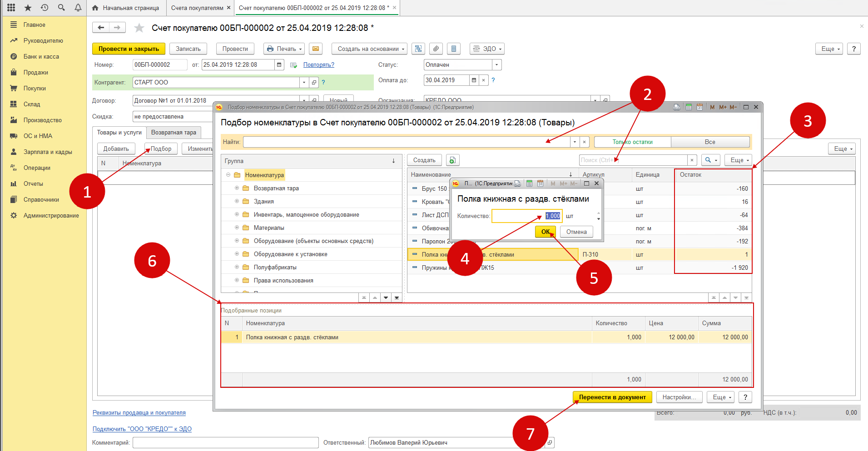Open the report list icon in toolbar
Screen dimensions: 868x451
[x=454, y=49]
